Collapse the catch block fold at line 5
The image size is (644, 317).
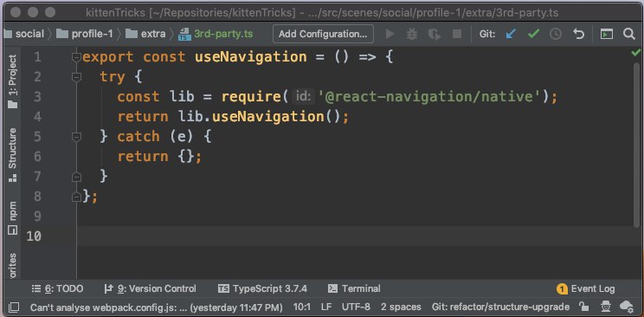pos(76,137)
